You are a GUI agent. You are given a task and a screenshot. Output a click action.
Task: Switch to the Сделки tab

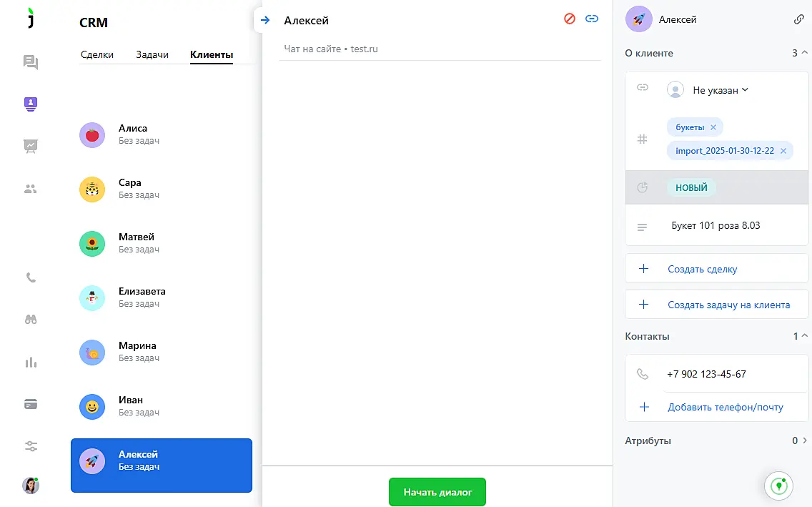(96, 54)
